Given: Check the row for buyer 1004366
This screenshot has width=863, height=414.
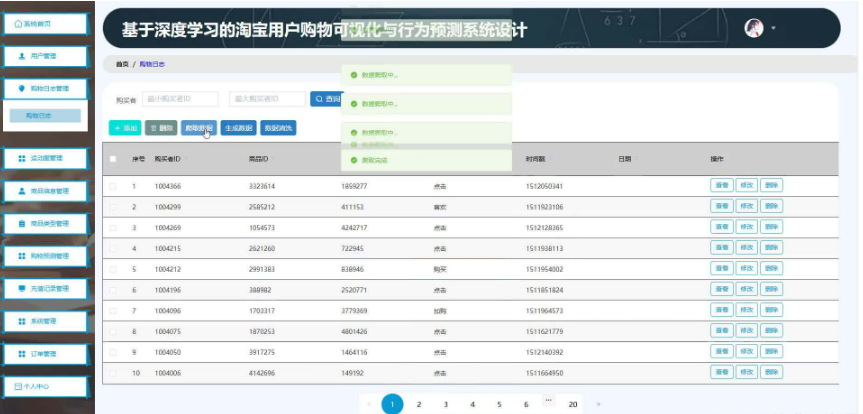Looking at the screenshot, I should click(x=113, y=187).
